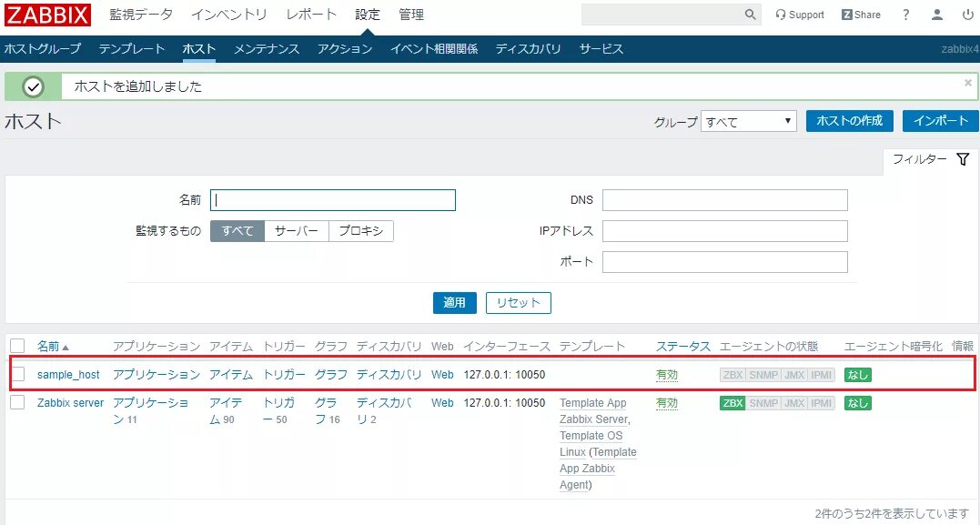Screen dimensions: 980x525
Task: Click Zabbix server encryption なし badge
Action: click(x=857, y=403)
